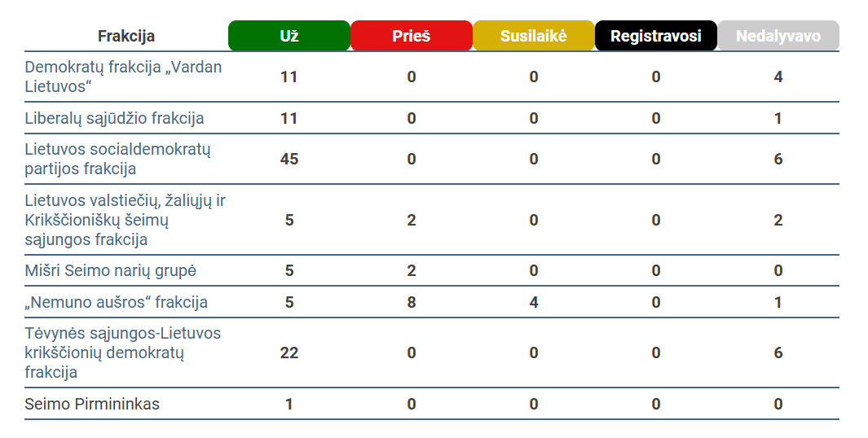Click Nemuno aušros Susilaikė count of 4
The image size is (868, 438).
[x=534, y=303]
